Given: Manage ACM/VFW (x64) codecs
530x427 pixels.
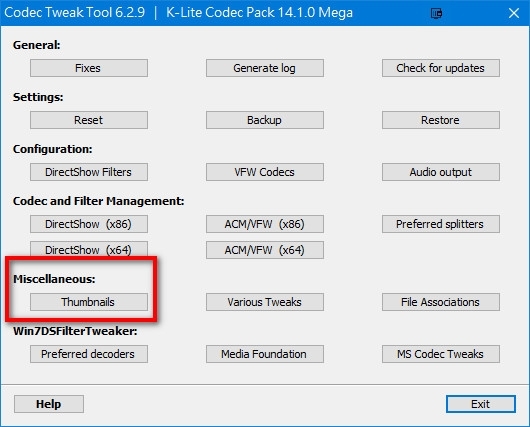Looking at the screenshot, I should click(265, 250).
